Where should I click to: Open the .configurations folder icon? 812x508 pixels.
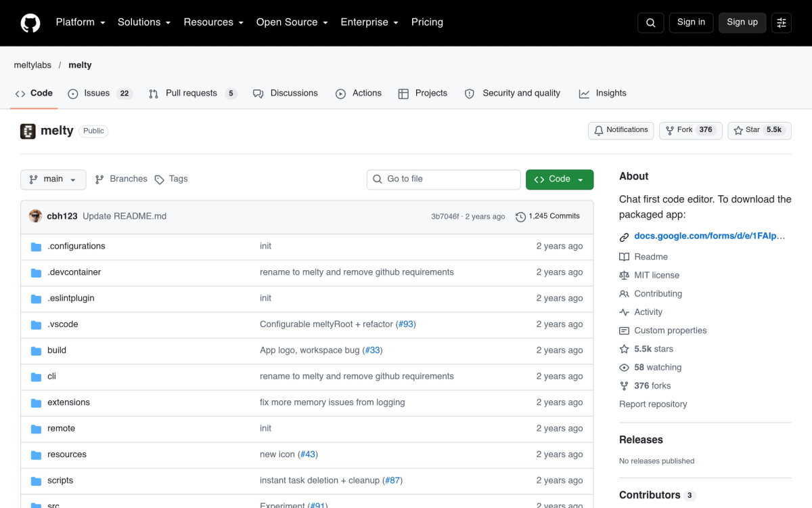(36, 247)
